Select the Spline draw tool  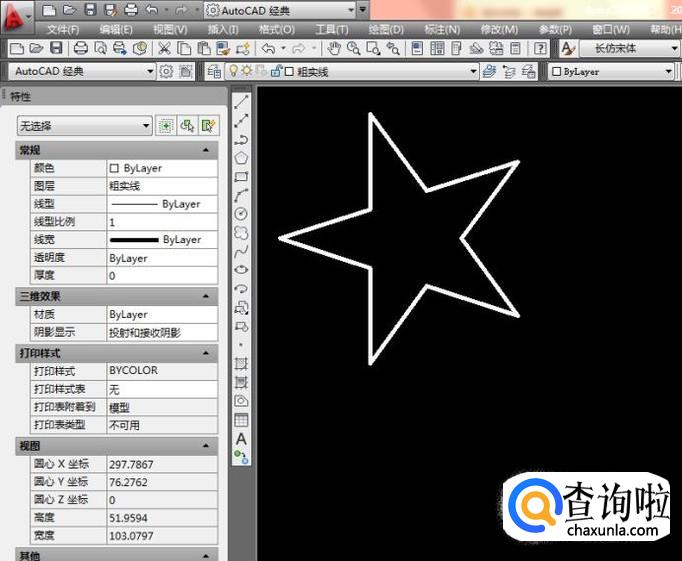click(x=241, y=251)
